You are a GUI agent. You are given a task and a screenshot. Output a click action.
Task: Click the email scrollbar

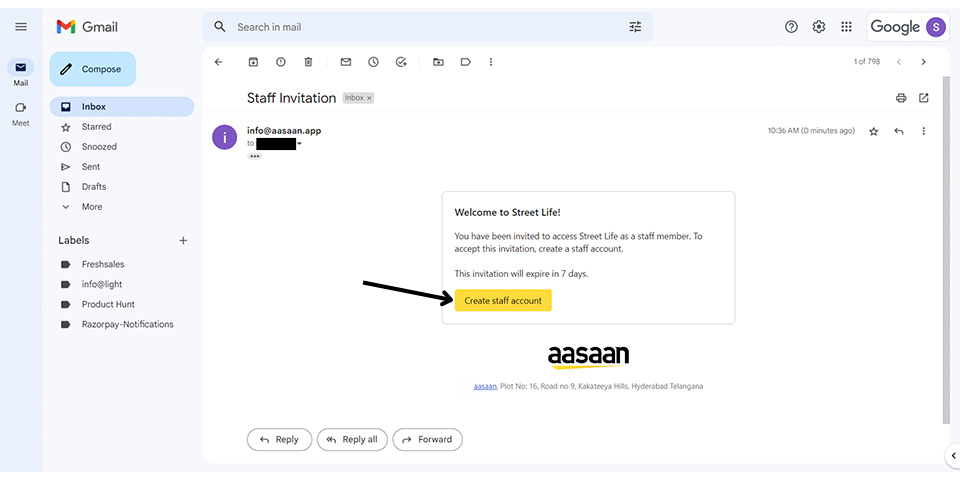[947, 250]
